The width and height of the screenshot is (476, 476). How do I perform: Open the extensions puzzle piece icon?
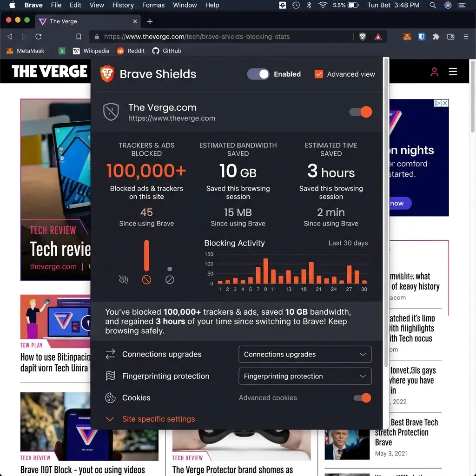pos(436,37)
